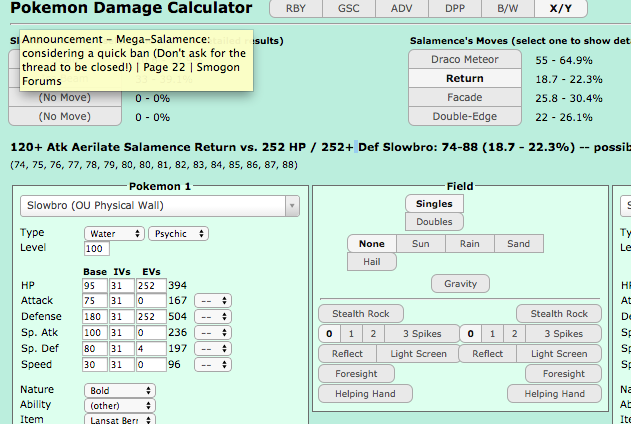Toggle Foresight on left side

point(357,374)
